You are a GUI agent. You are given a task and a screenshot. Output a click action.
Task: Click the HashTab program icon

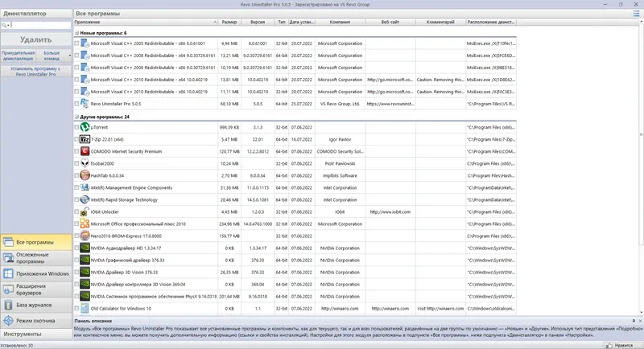pyautogui.click(x=85, y=175)
